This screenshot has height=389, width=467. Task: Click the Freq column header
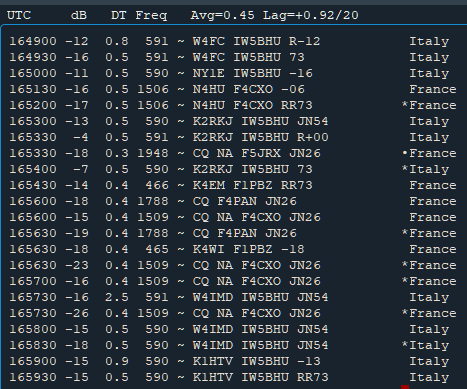coord(151,15)
